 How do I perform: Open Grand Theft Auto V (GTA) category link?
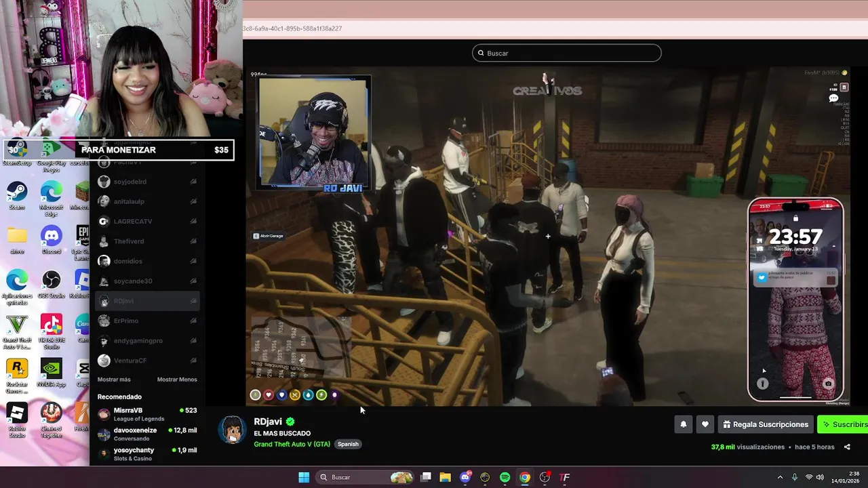[292, 444]
